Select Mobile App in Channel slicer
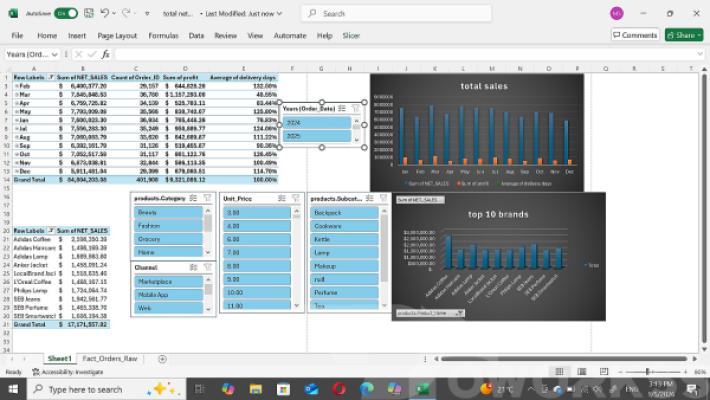 [168, 294]
